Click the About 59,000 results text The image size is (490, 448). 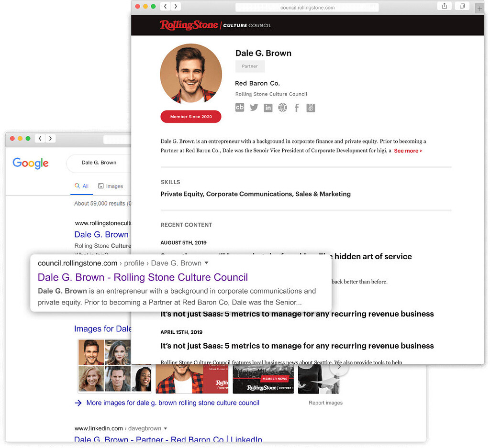click(x=103, y=204)
